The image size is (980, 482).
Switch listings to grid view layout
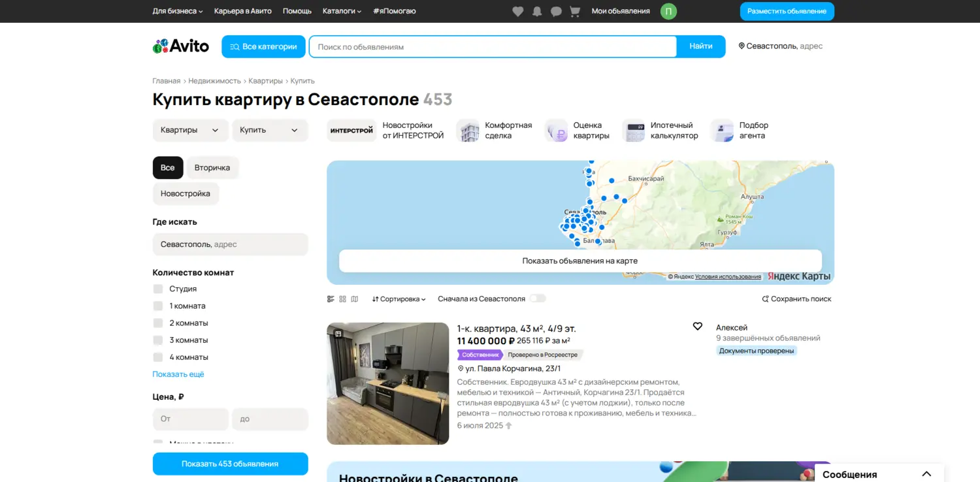tap(342, 298)
